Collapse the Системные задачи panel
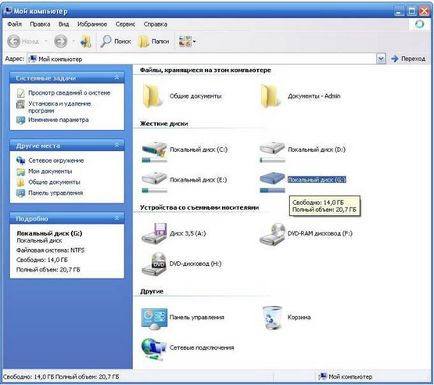434x385 pixels. pos(117,77)
